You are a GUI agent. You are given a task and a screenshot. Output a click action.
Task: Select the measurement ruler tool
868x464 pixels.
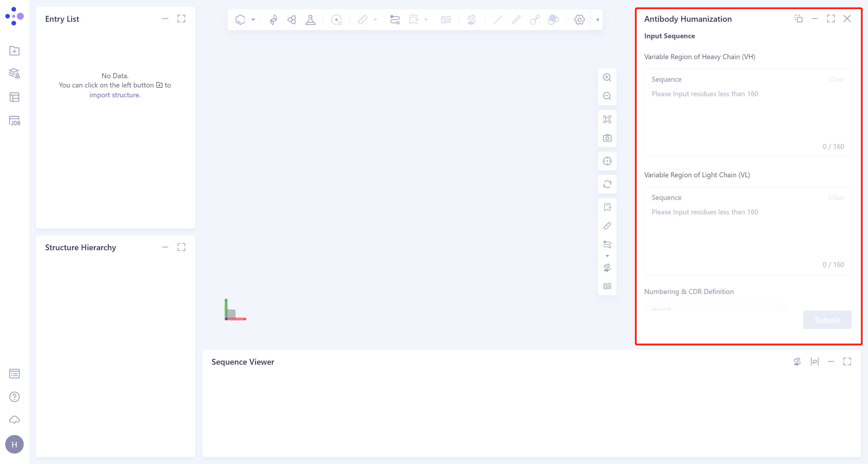(x=363, y=20)
